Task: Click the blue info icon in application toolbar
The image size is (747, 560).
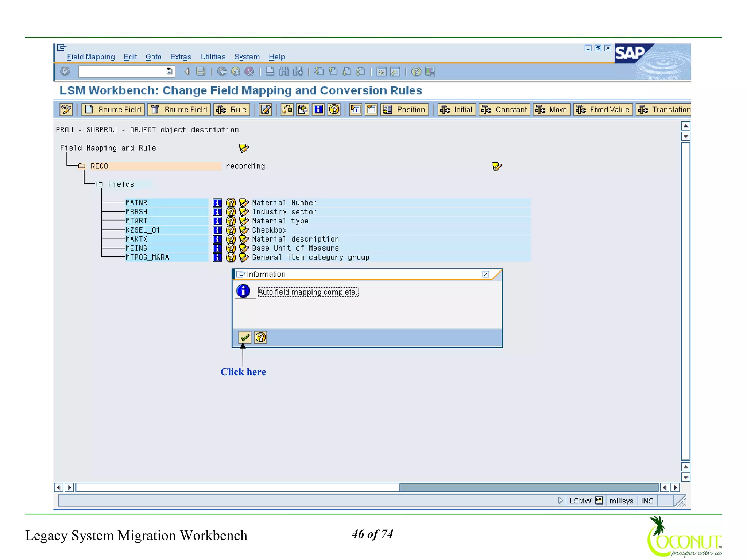Action: click(x=318, y=109)
